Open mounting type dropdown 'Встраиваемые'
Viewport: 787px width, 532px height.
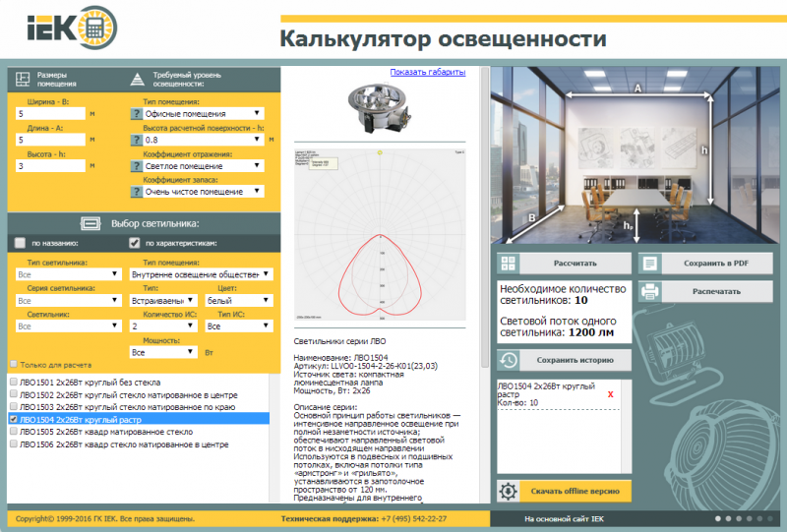click(x=162, y=300)
